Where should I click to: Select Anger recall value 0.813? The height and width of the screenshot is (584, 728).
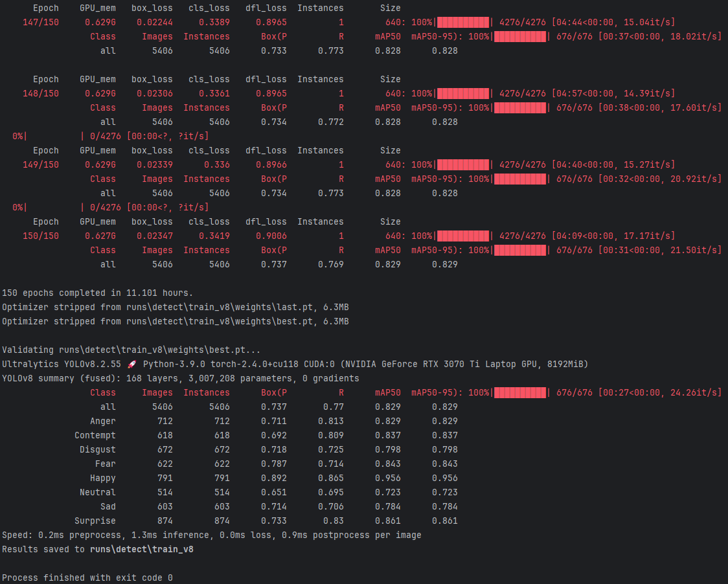point(330,421)
